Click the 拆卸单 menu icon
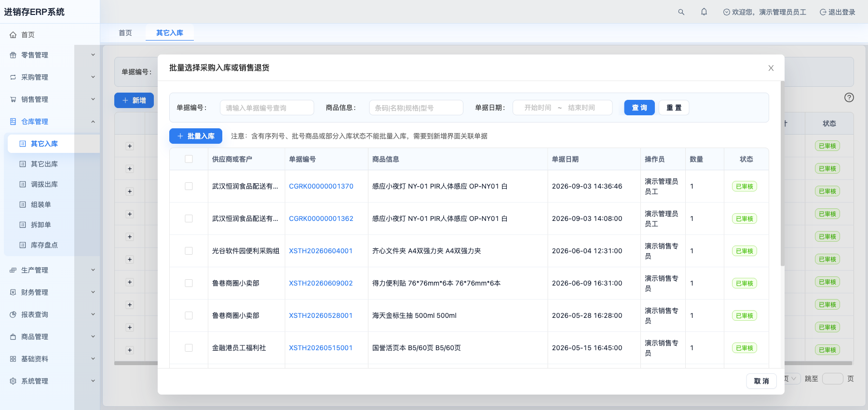Screen dimensions: 868x410 tap(23, 225)
